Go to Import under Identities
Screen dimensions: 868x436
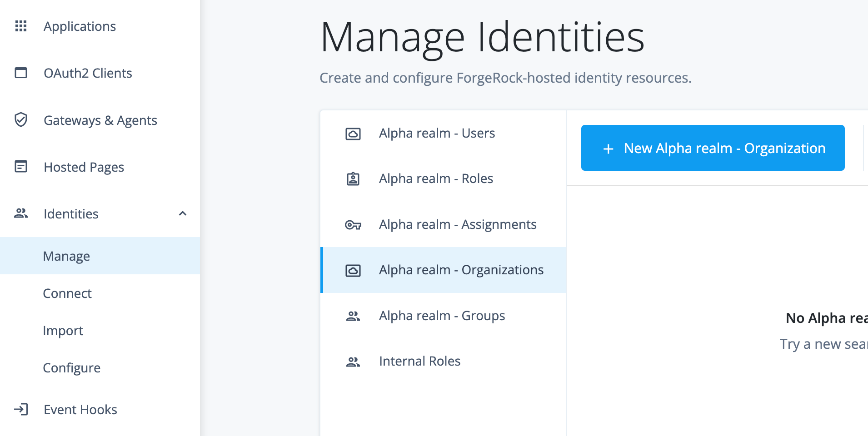coord(100,330)
